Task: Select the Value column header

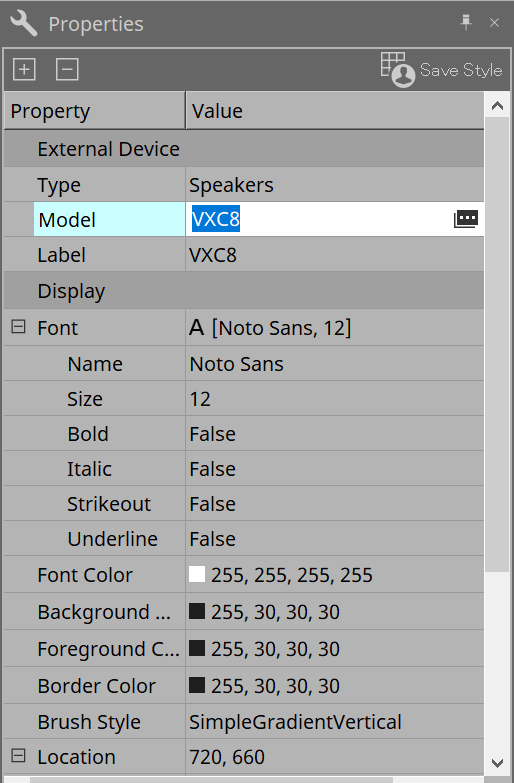Action: coord(335,111)
